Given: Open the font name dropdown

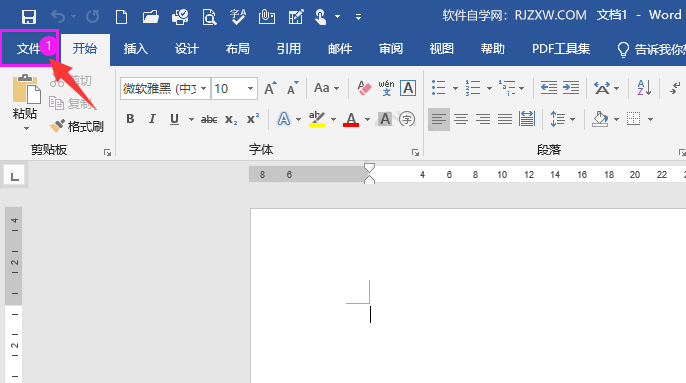Looking at the screenshot, I should tap(203, 88).
